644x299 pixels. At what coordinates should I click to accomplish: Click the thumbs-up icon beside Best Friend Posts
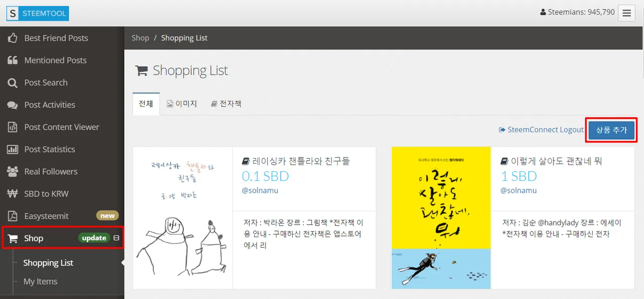pos(13,38)
